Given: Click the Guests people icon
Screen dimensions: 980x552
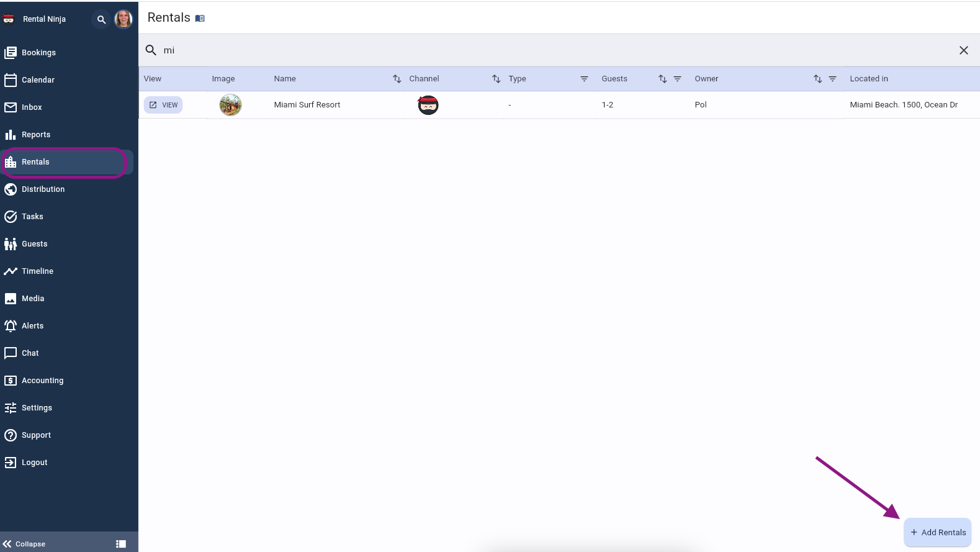Looking at the screenshot, I should point(11,244).
